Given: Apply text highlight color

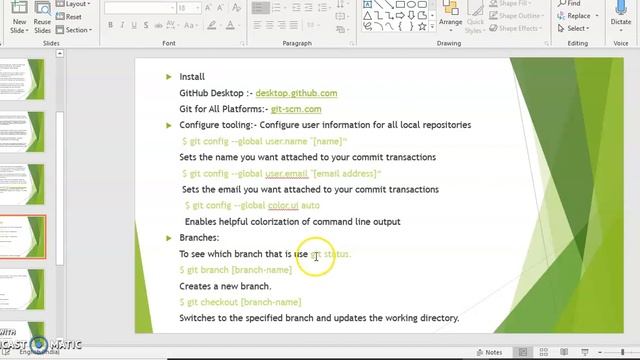Looking at the screenshot, I should 211,25.
